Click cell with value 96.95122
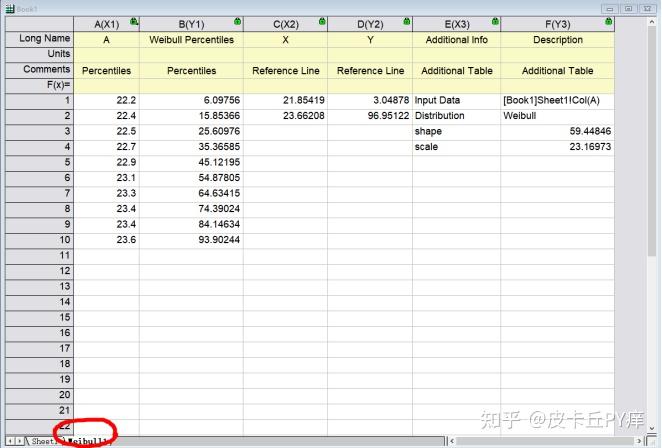This screenshot has height=448, width=662. pos(370,116)
